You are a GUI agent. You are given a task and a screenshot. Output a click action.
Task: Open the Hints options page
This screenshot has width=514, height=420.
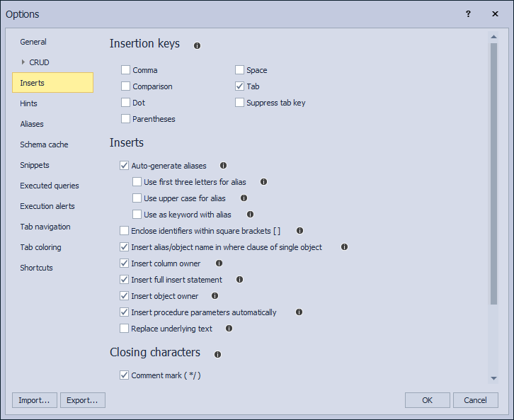28,103
